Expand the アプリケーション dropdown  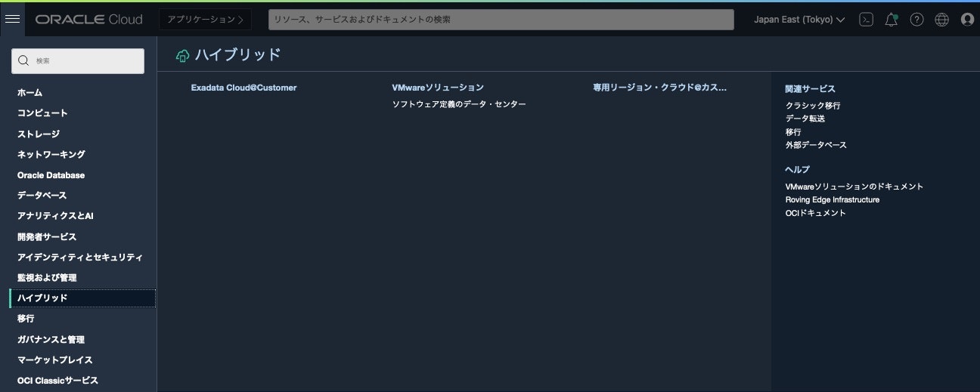coord(205,20)
